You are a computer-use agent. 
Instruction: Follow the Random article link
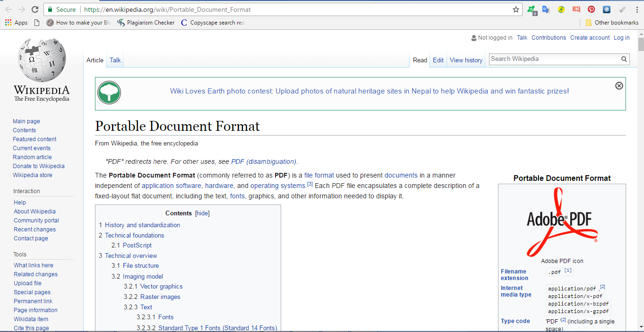(x=32, y=157)
